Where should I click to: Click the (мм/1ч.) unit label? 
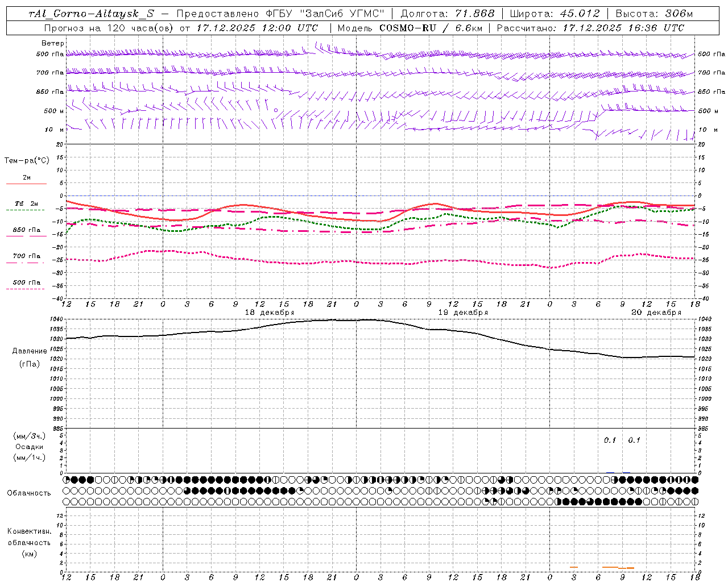click(30, 458)
